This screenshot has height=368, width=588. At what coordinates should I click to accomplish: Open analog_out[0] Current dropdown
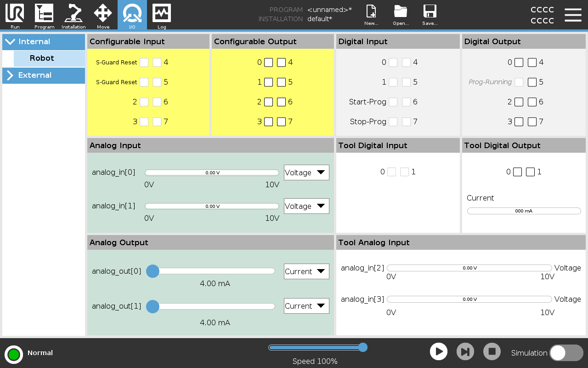[306, 271]
